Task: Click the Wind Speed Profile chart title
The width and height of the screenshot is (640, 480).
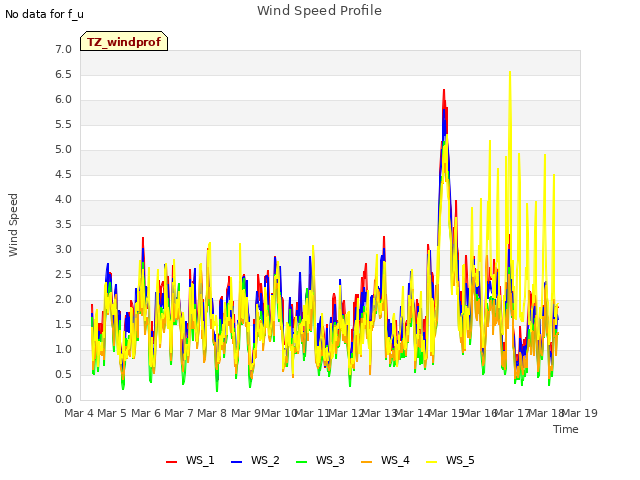Action: point(319,11)
